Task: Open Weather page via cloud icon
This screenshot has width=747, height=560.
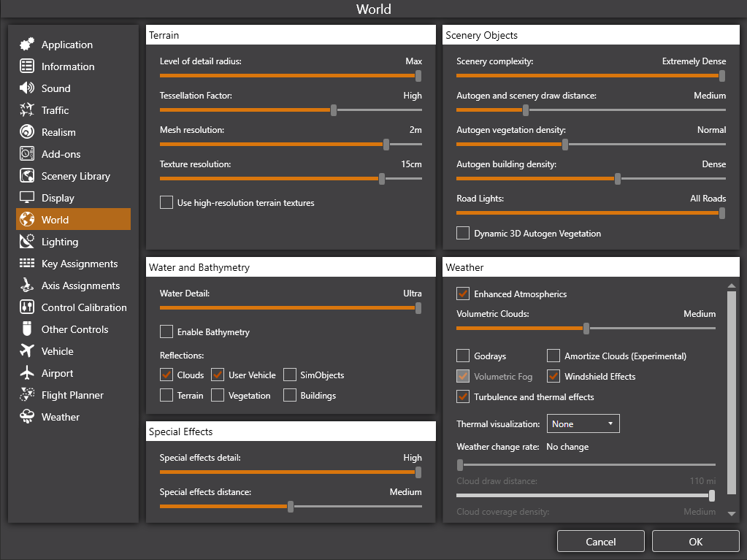Action: click(x=27, y=417)
